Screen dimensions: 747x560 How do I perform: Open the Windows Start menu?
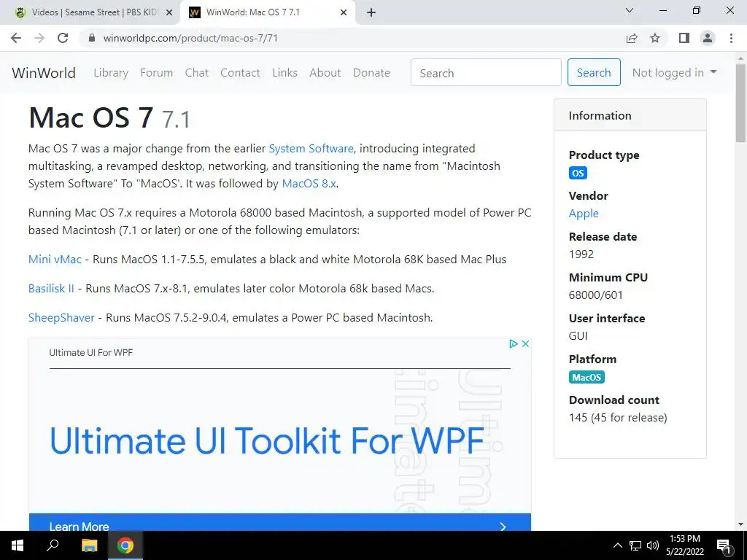(18, 545)
